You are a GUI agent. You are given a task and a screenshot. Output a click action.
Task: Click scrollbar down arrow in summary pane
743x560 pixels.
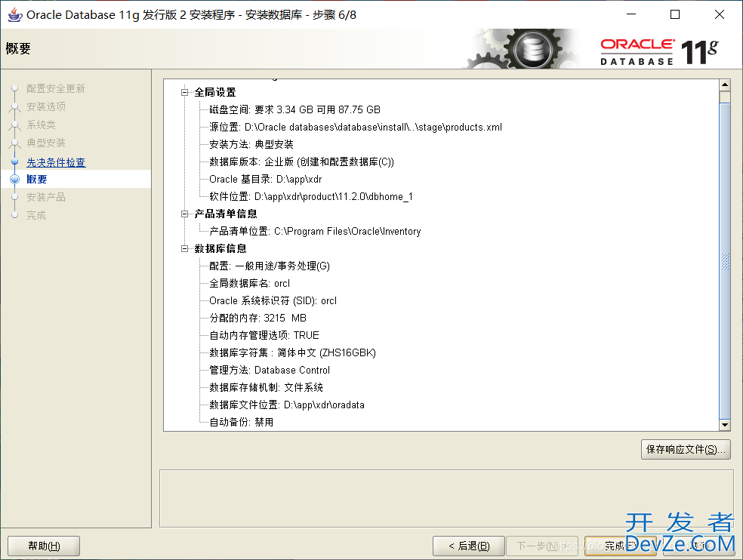coord(725,425)
